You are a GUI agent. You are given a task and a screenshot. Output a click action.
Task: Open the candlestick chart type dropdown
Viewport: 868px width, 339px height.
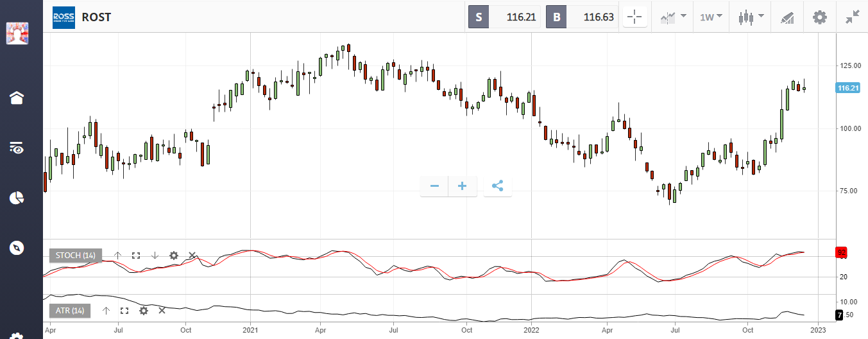pos(751,17)
